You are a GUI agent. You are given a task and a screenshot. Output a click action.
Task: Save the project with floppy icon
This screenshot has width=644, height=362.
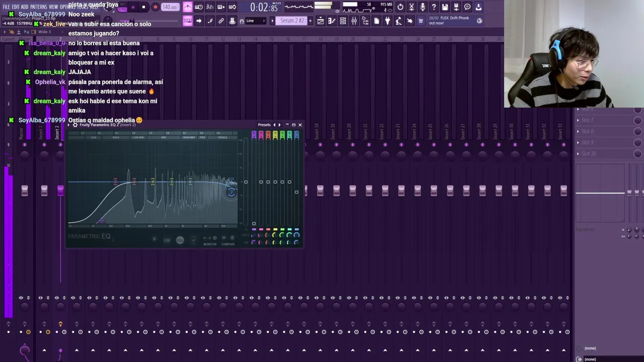pyautogui.click(x=445, y=7)
